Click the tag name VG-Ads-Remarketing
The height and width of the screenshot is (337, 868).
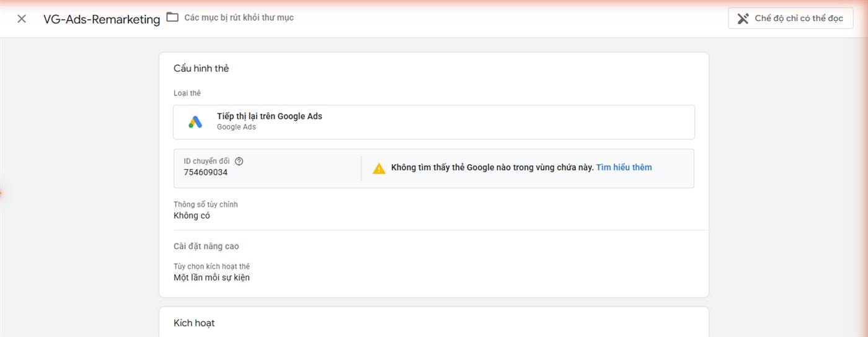[102, 19]
